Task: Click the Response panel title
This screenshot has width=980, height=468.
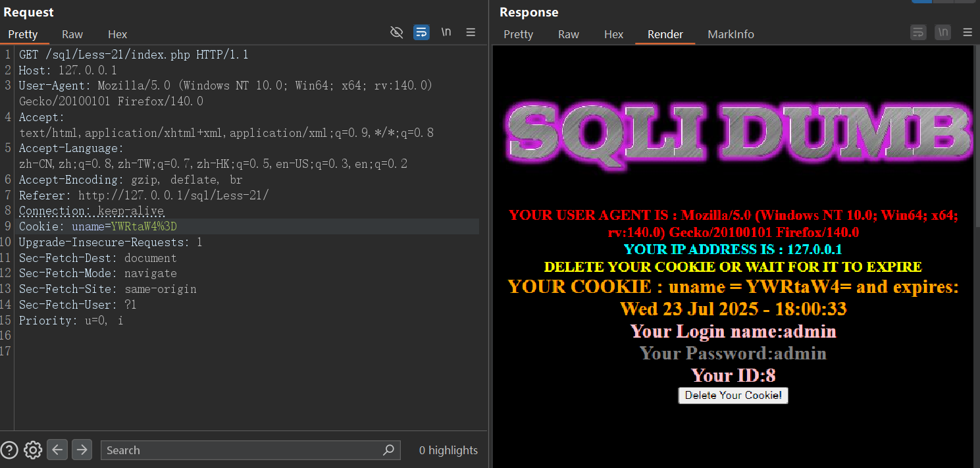Action: click(x=529, y=12)
